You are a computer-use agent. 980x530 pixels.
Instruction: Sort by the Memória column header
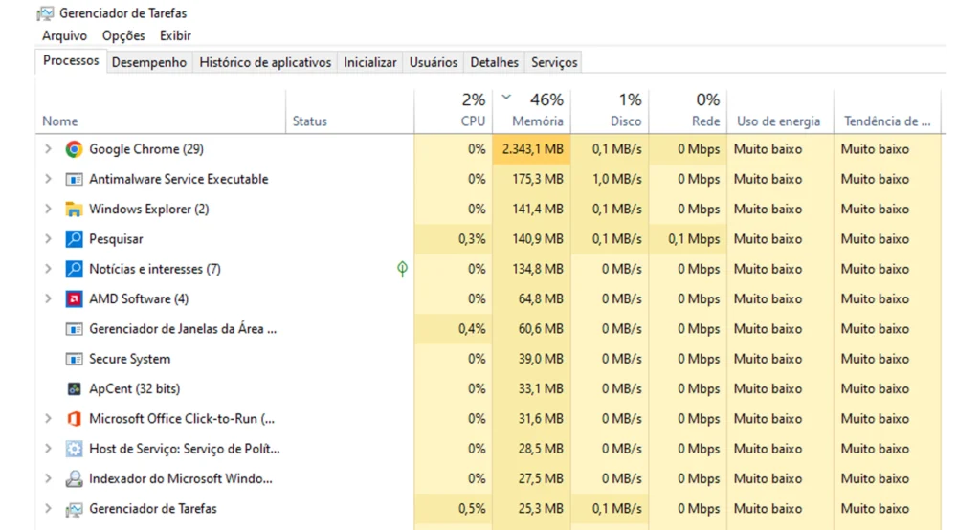coord(531,111)
